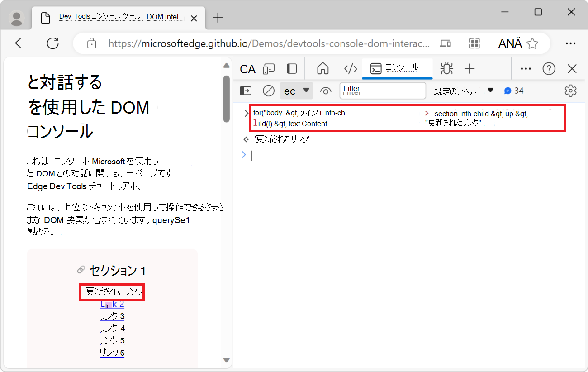This screenshot has height=372, width=588.
Task: Click the DevTools home icon
Action: (322, 69)
